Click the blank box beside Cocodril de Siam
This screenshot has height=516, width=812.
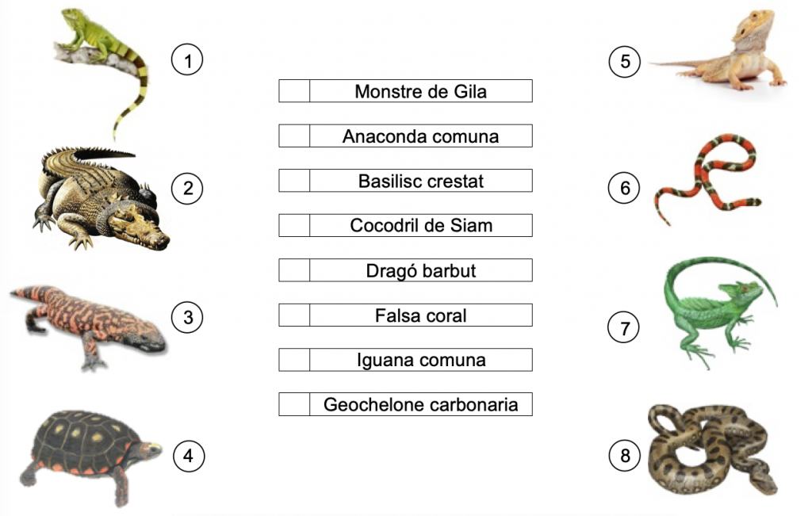[x=294, y=226]
